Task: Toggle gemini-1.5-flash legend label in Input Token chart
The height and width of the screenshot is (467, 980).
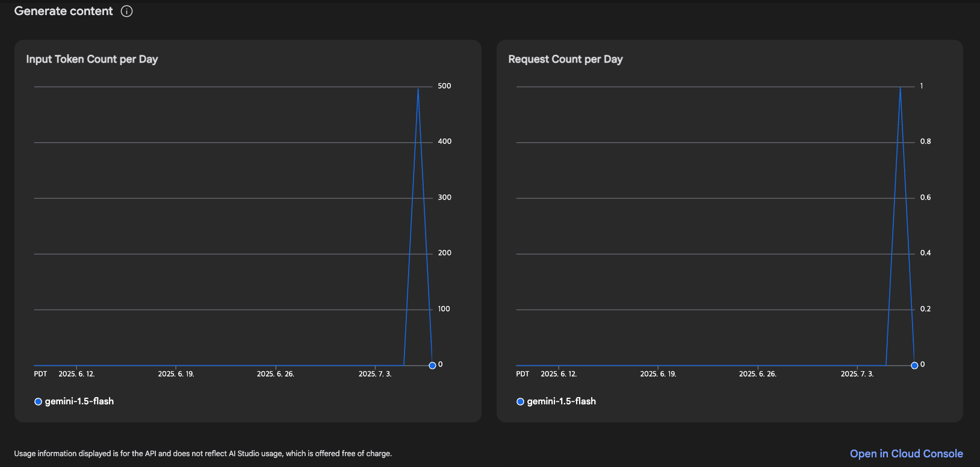Action: 79,401
